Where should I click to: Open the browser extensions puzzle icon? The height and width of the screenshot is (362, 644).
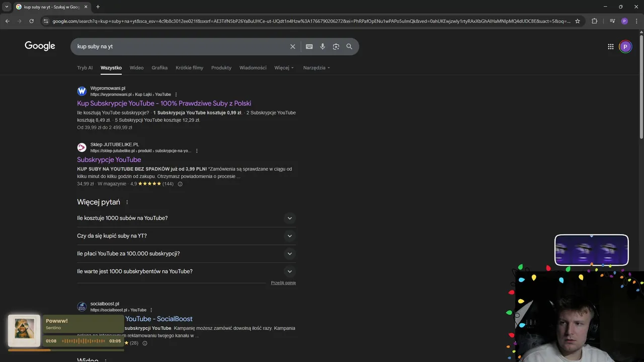tap(594, 21)
